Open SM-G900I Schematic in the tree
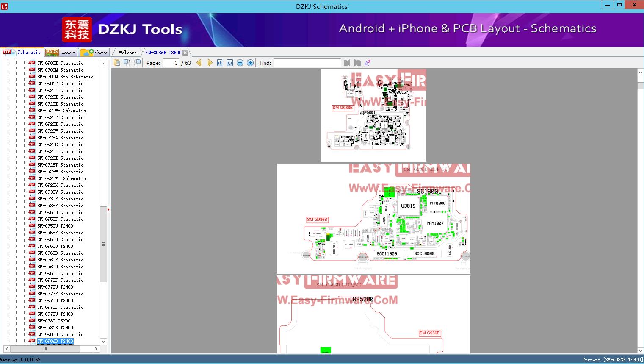This screenshot has width=644, height=364. coord(60,63)
